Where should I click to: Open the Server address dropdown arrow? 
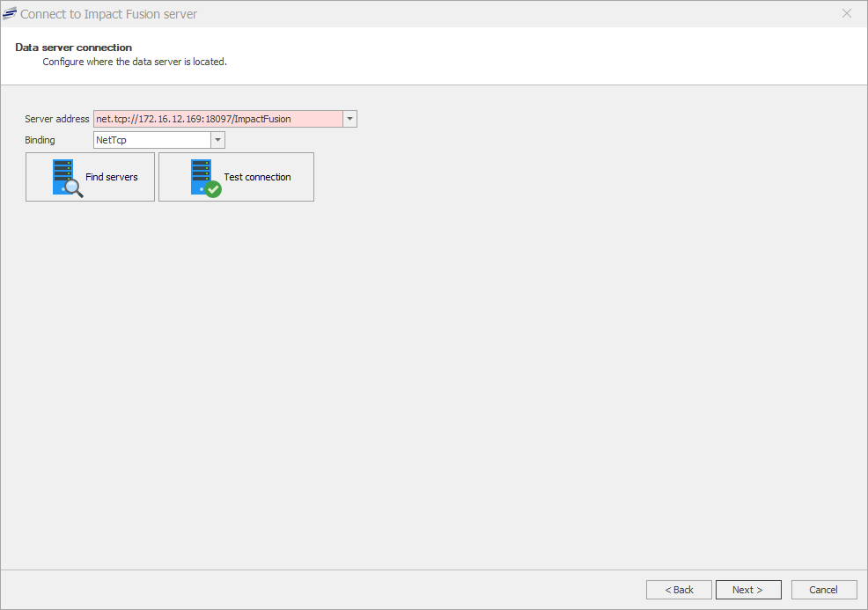pos(349,119)
